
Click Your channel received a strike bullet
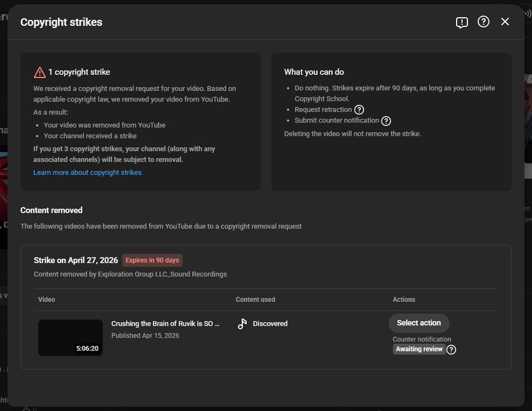(x=90, y=136)
